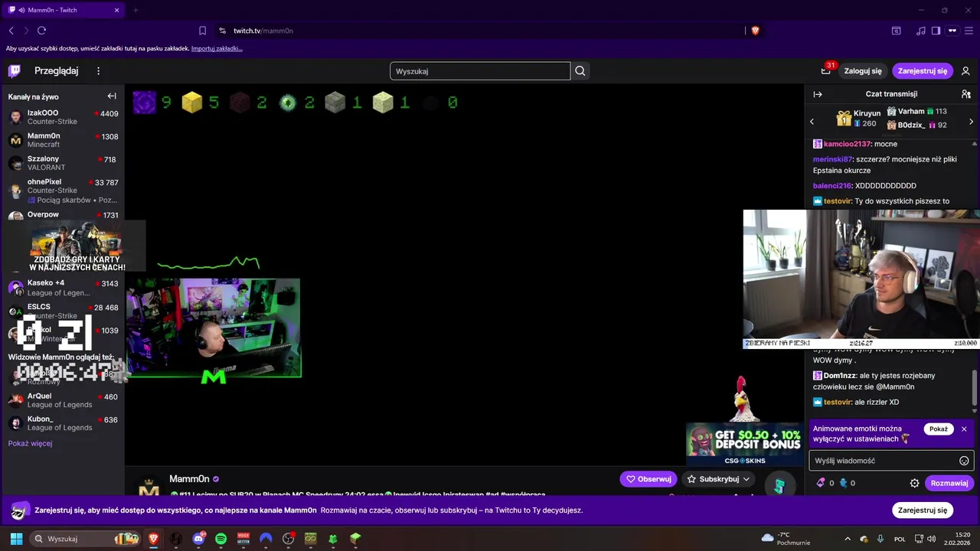This screenshot has width=980, height=551.
Task: Close the Mamm0n - Twitch tab
Action: 116,11
